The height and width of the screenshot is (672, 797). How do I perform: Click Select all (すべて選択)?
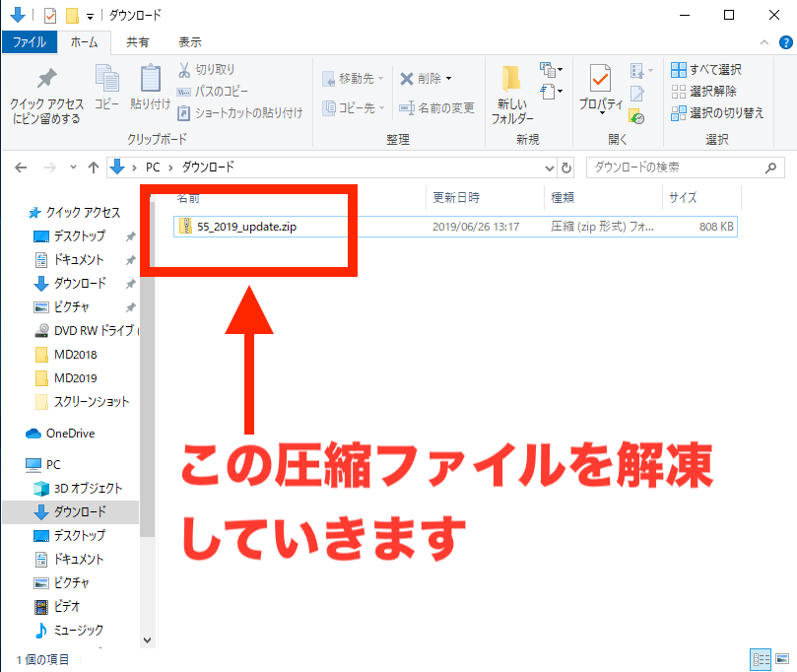[x=706, y=70]
